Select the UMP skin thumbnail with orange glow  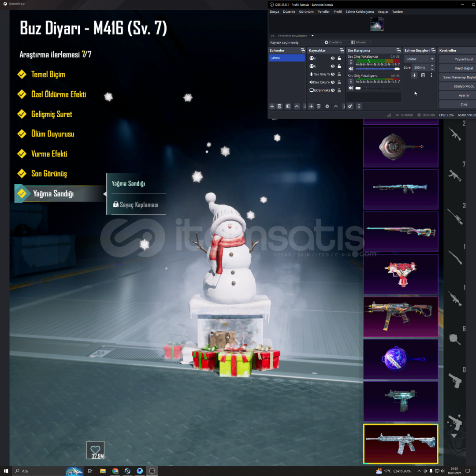tap(400, 316)
